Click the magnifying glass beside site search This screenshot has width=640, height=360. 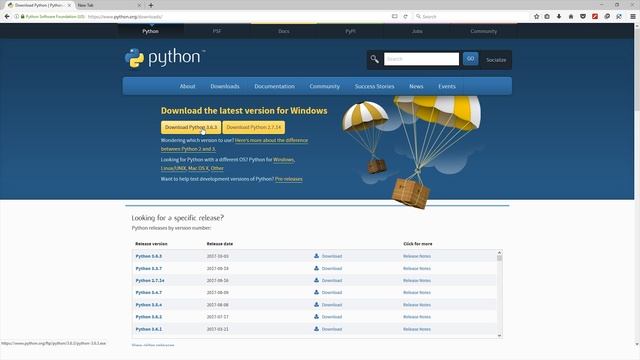click(x=374, y=59)
